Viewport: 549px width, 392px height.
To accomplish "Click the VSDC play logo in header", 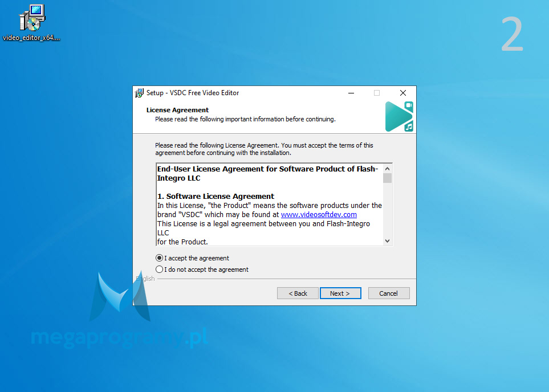I will (x=399, y=117).
